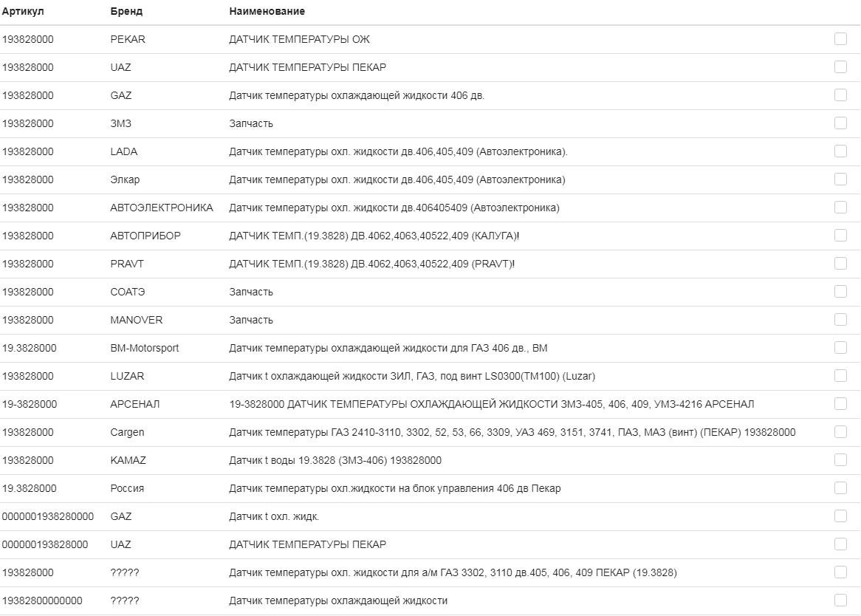Tick the АВТОПРИБОР row checkbox

point(840,236)
